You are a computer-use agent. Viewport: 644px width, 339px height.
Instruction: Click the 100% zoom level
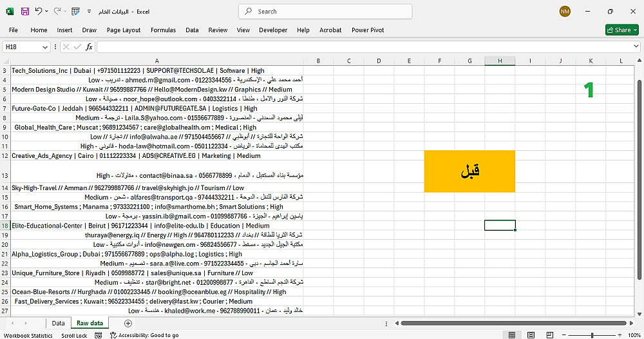coord(634,335)
